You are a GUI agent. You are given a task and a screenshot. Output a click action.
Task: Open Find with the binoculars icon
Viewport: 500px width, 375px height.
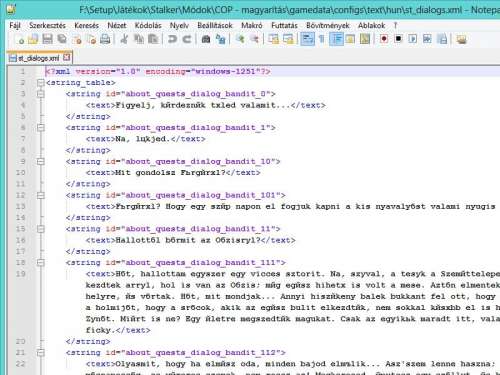206,39
